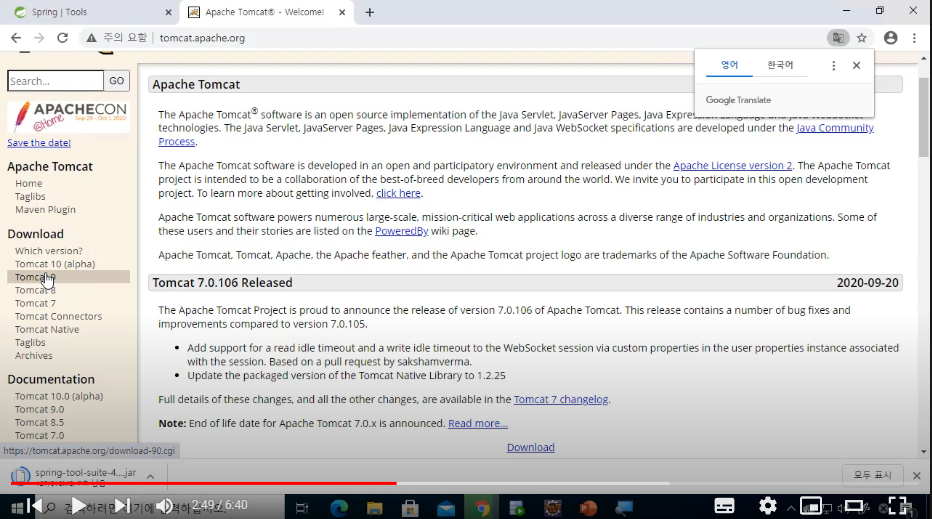Open Tomcat 10.0 (alpha) documentation link

click(59, 396)
